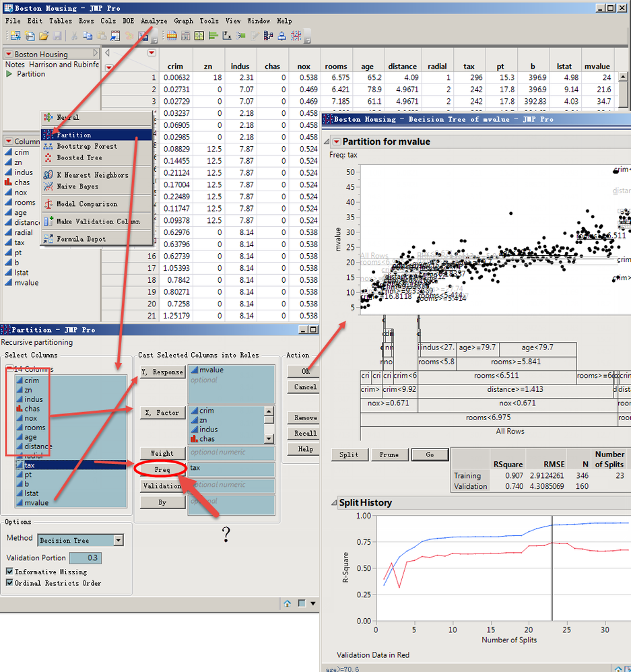Click the Graph Builder grid icon

[x=199, y=36]
